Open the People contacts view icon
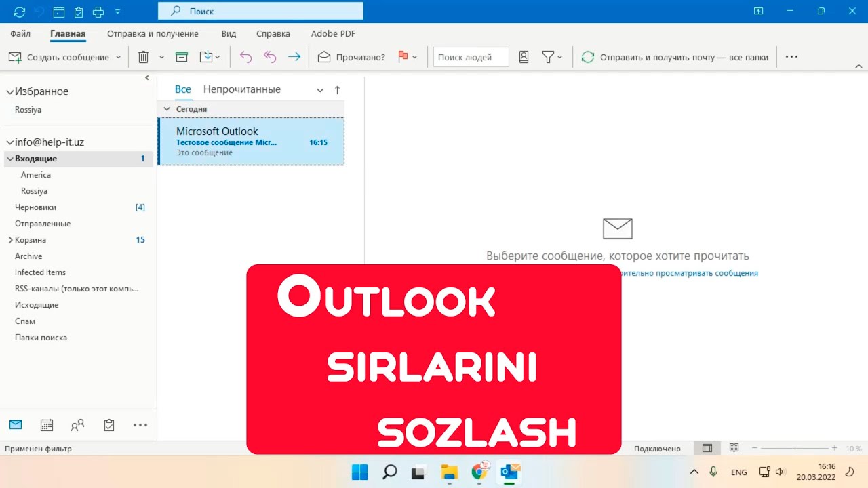The height and width of the screenshot is (488, 868). (x=78, y=425)
